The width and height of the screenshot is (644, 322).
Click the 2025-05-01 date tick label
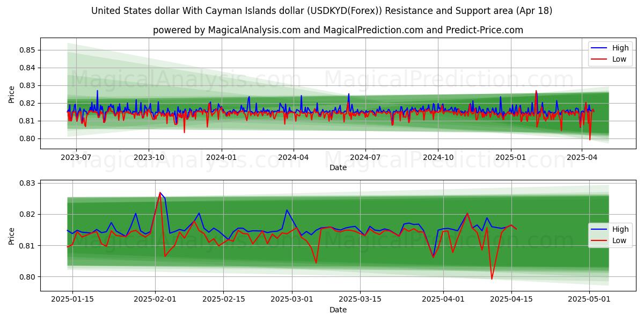tap(590, 299)
